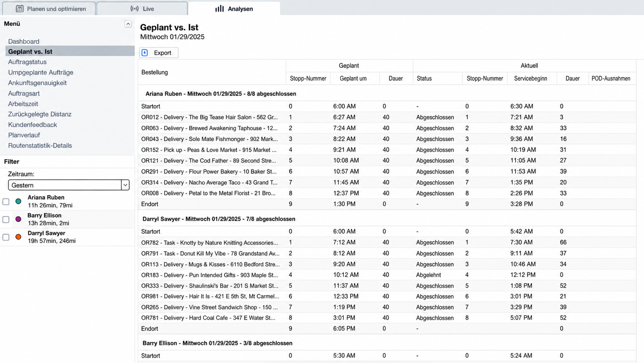Click the Export button
644x363 pixels.
(x=159, y=53)
